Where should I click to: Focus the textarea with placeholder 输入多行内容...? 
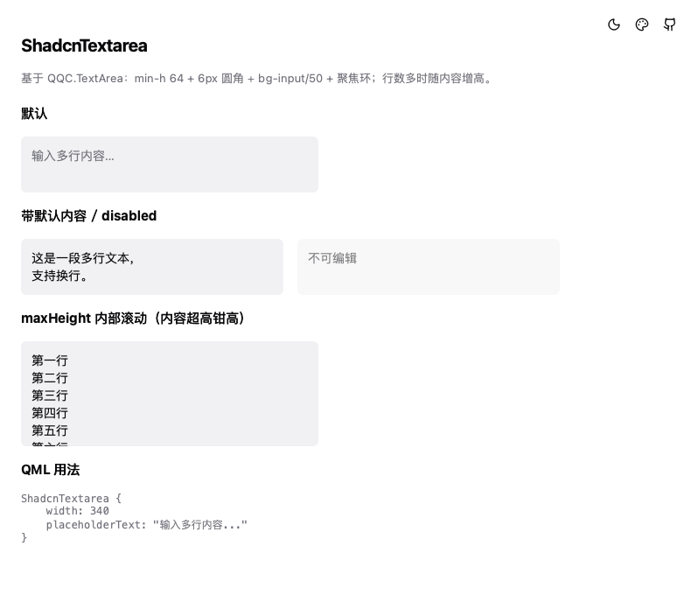[x=170, y=164]
